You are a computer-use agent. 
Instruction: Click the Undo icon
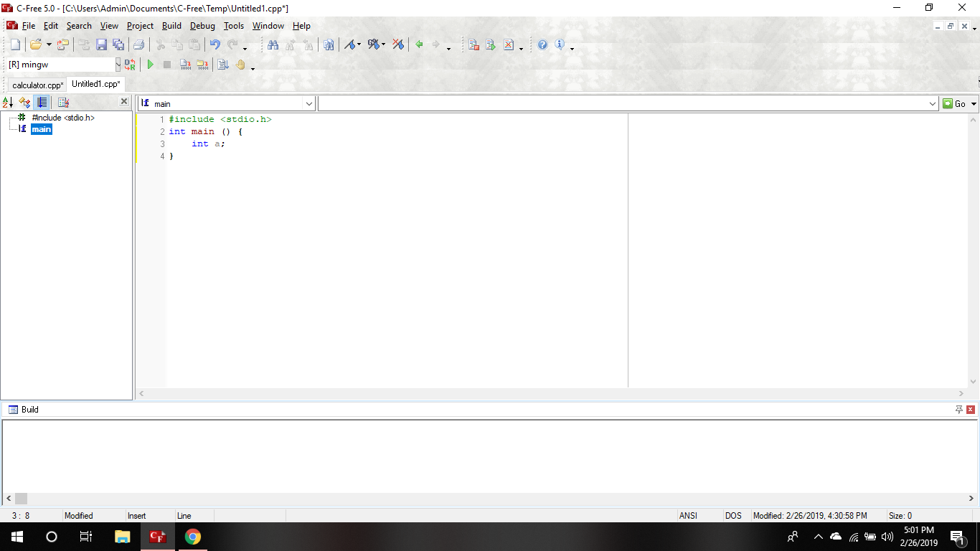click(215, 44)
